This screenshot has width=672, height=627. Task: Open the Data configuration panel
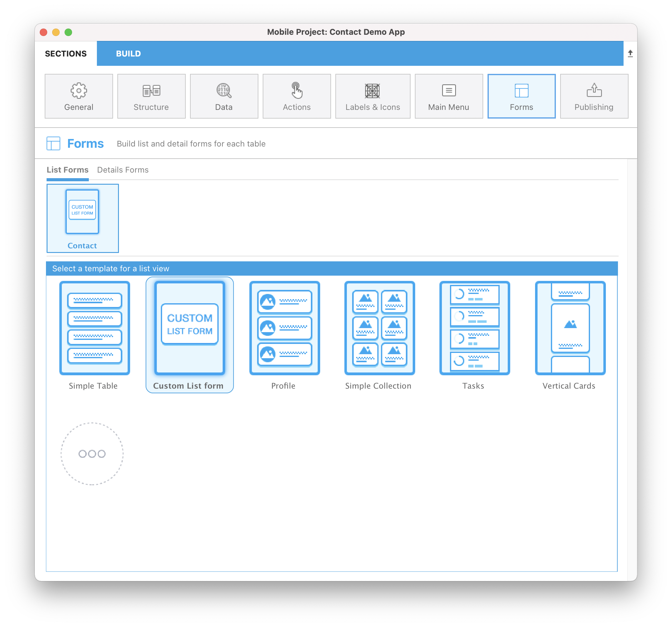[223, 96]
